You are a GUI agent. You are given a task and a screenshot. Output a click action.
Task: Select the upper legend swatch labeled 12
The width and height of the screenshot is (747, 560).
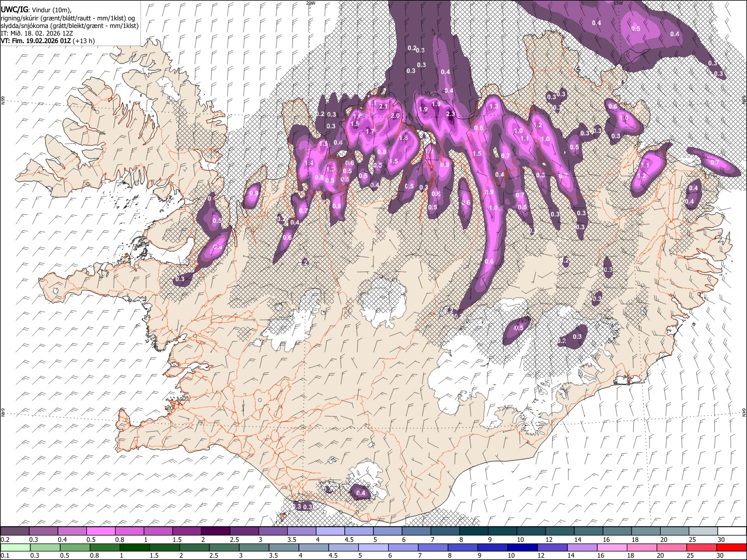[x=560, y=531]
